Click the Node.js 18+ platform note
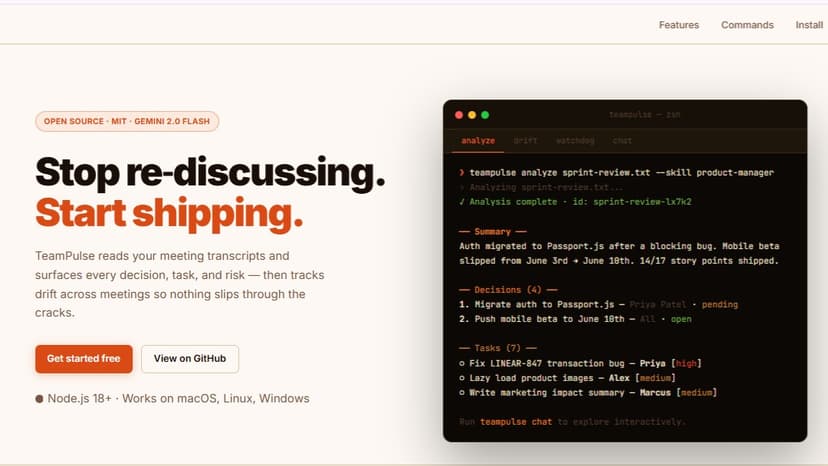The height and width of the screenshot is (466, 828). coord(178,399)
